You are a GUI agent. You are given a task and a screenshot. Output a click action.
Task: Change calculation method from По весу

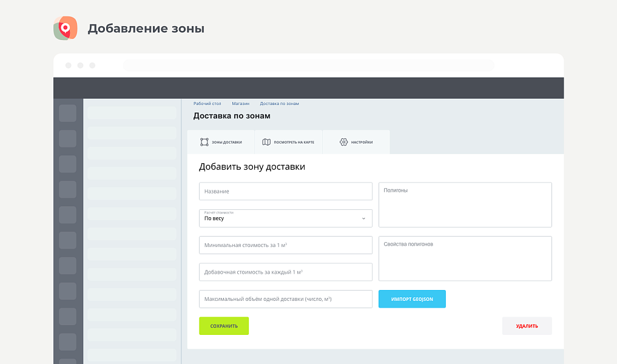tap(285, 220)
